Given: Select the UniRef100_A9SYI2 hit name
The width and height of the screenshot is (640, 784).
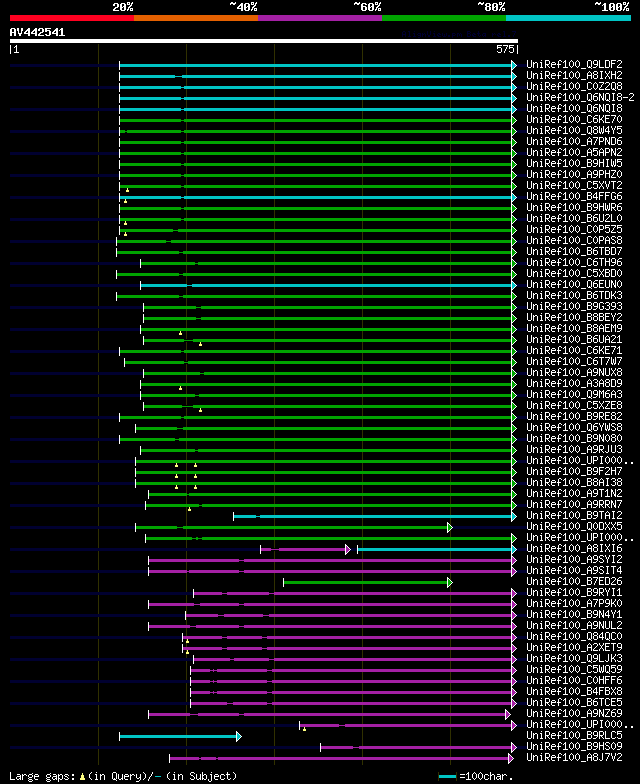Looking at the screenshot, I should pyautogui.click(x=574, y=560).
